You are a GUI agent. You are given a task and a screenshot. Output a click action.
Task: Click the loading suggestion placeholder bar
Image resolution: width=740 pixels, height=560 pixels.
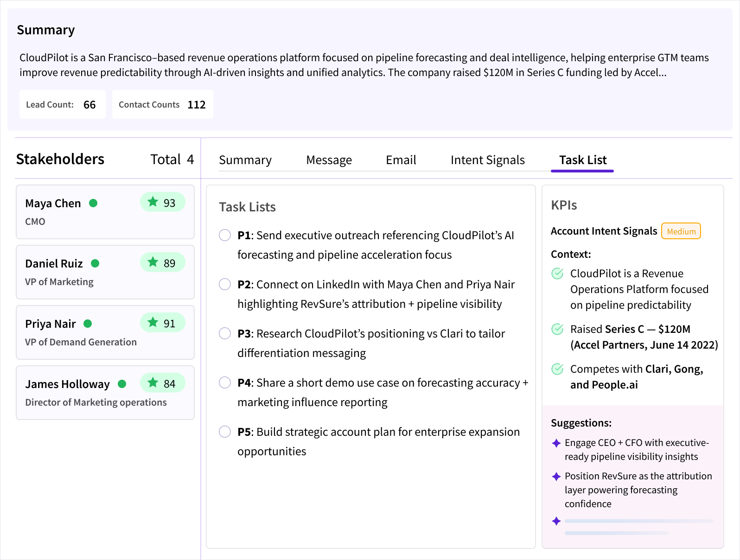click(x=639, y=527)
